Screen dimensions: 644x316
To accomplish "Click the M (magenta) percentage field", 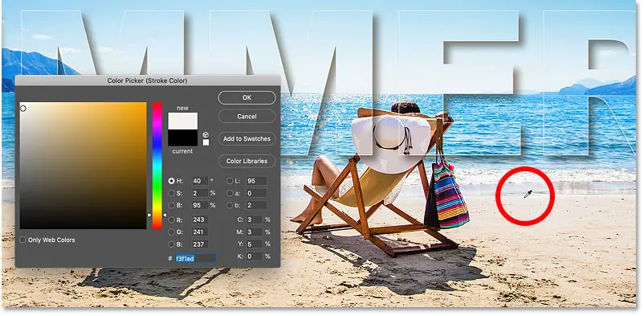I will point(255,232).
